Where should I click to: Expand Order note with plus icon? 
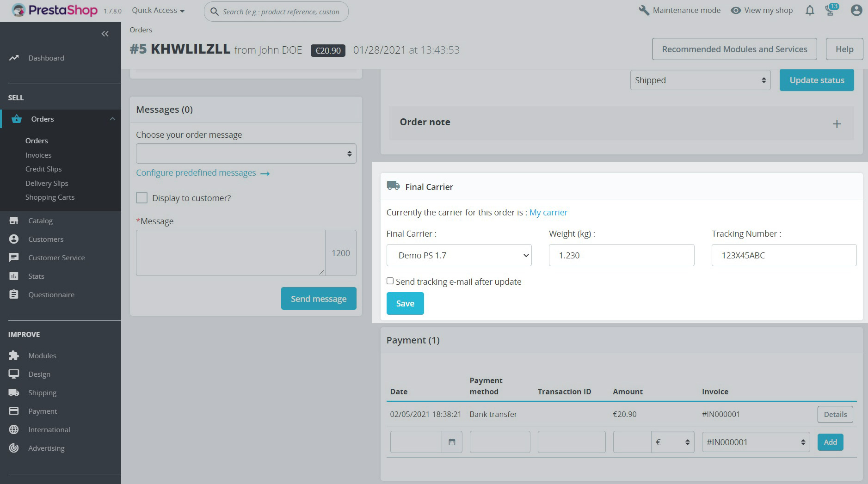pyautogui.click(x=837, y=124)
